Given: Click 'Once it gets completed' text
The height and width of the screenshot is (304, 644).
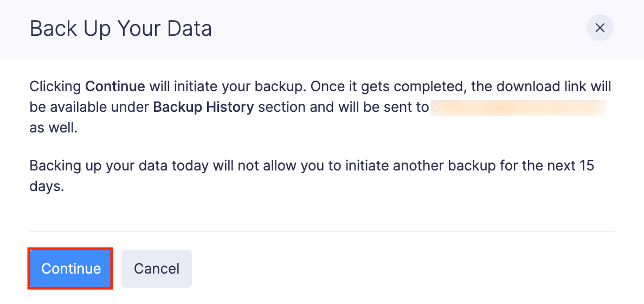Looking at the screenshot, I should [x=365, y=86].
